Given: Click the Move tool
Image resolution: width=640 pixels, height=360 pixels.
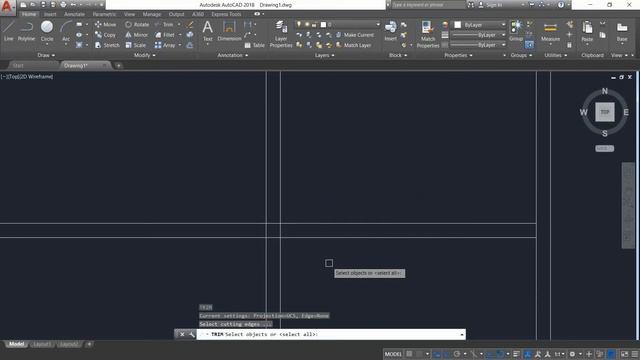Looking at the screenshot, I should (x=105, y=24).
